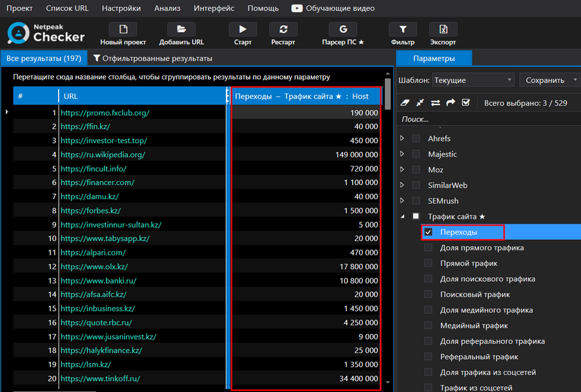Open the https://www.tinkoff.ru/ link
Image resolution: width=581 pixels, height=392 pixels.
tap(100, 378)
